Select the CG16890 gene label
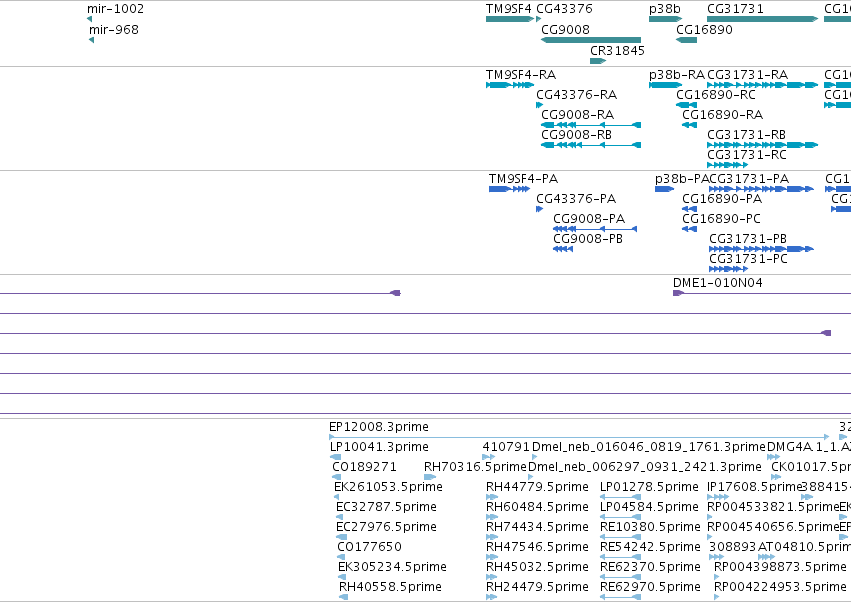This screenshot has height=602, width=851. point(704,29)
